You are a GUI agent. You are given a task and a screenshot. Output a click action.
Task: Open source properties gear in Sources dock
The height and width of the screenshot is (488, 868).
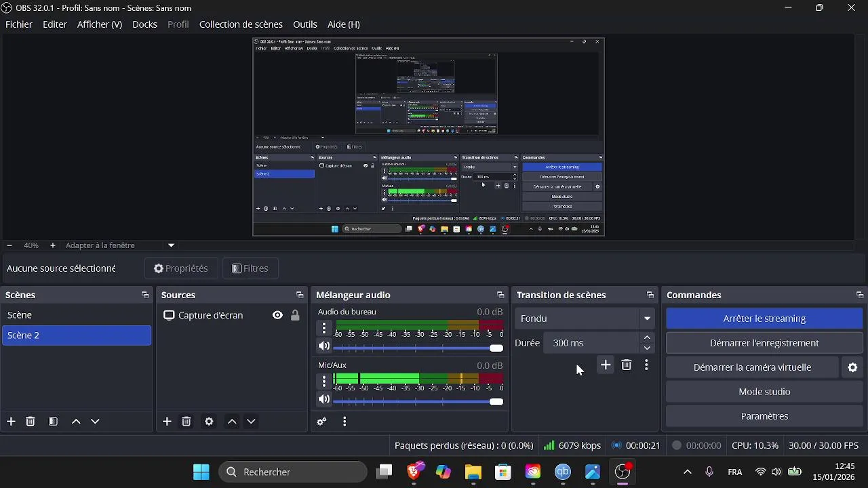(209, 422)
